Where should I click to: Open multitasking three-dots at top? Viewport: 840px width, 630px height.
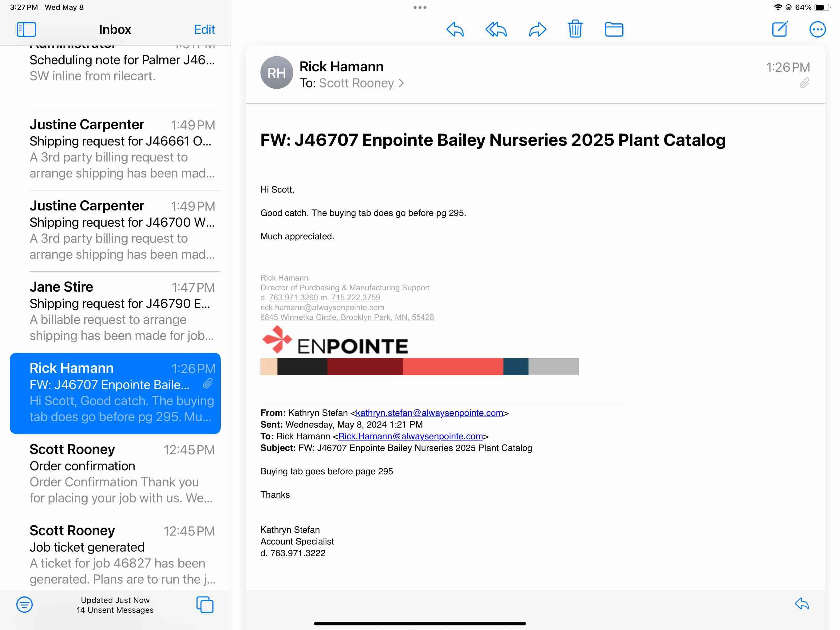pyautogui.click(x=420, y=7)
